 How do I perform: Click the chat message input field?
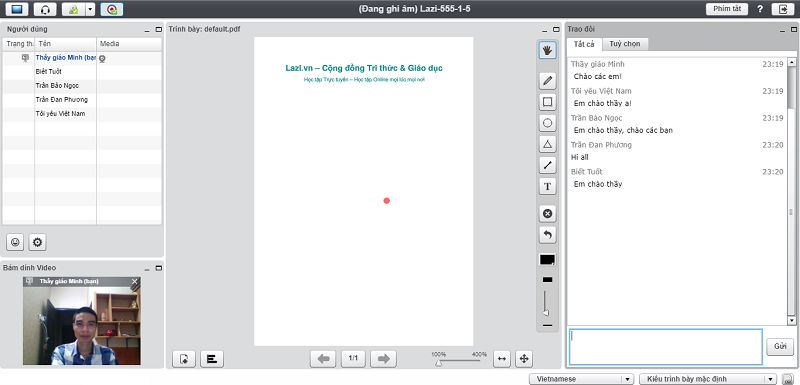665,347
